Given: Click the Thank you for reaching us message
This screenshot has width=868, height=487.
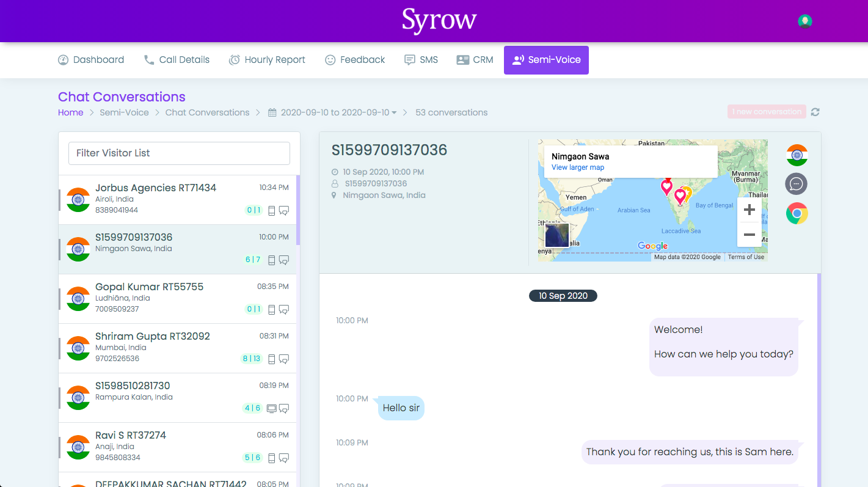Looking at the screenshot, I should [x=690, y=452].
